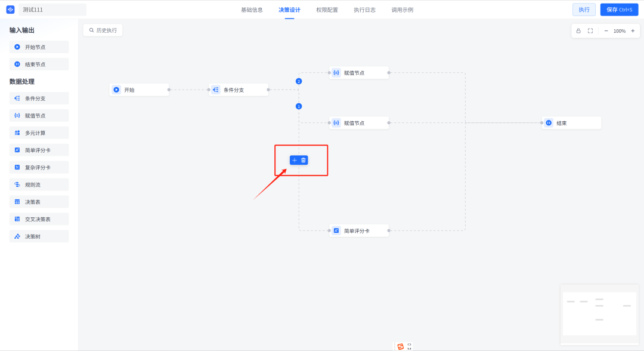Click the 开始节点 palette item

point(39,47)
